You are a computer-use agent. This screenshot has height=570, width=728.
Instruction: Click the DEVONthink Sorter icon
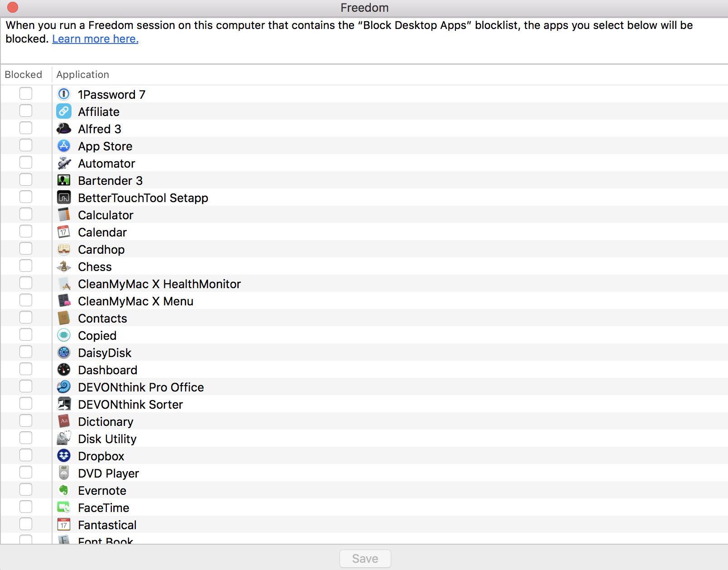64,404
